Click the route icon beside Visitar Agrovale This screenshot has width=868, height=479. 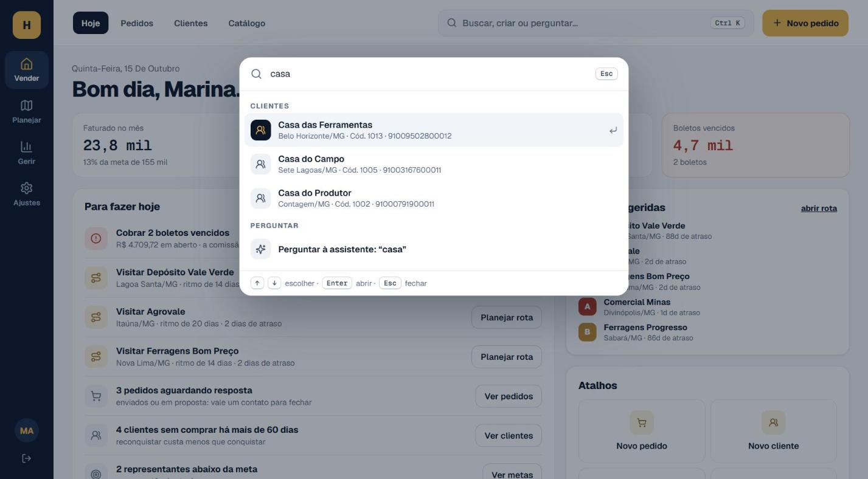pos(96,317)
